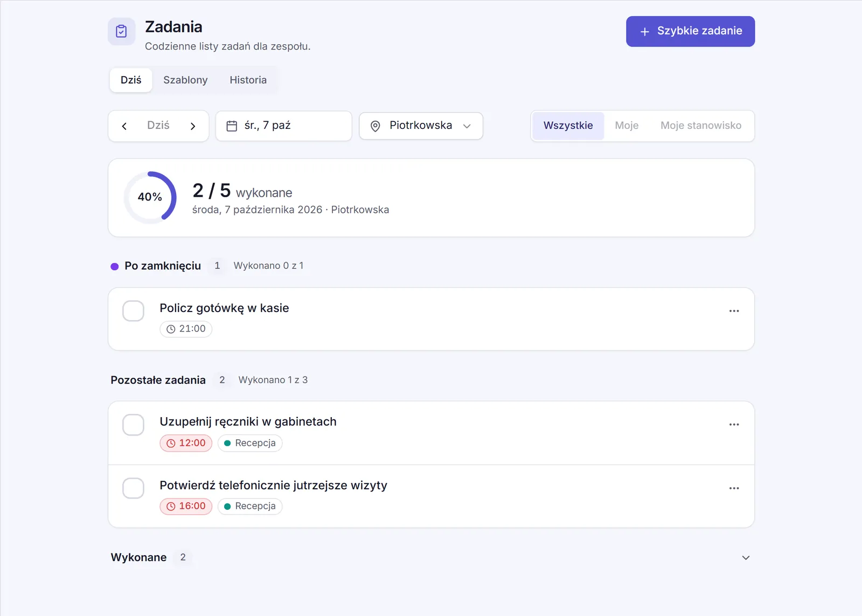Click Potwierdź telefonicznie jutrzejsze wizyty title
Screen dimensions: 862x616
tap(273, 486)
